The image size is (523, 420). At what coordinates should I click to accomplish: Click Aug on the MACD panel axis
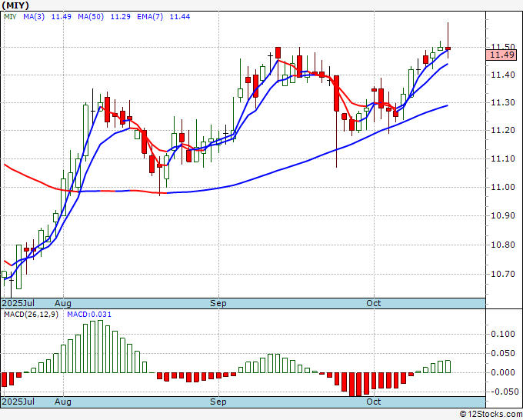click(x=63, y=402)
